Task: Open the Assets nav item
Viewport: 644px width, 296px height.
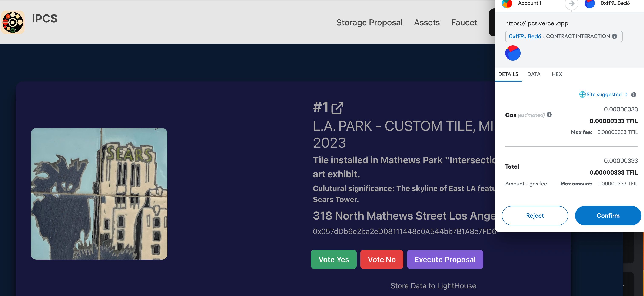Action: coord(427,23)
